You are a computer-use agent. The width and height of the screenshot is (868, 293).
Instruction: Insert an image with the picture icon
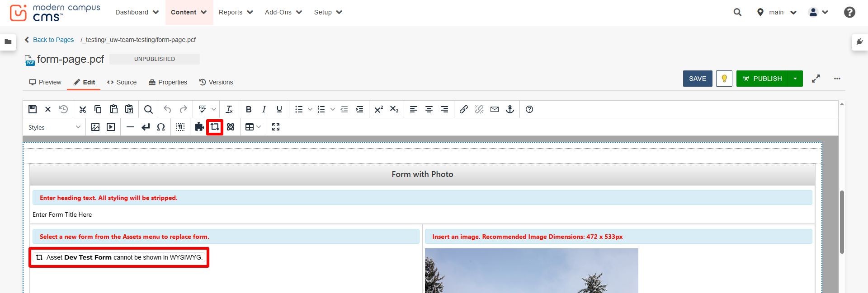pos(95,127)
